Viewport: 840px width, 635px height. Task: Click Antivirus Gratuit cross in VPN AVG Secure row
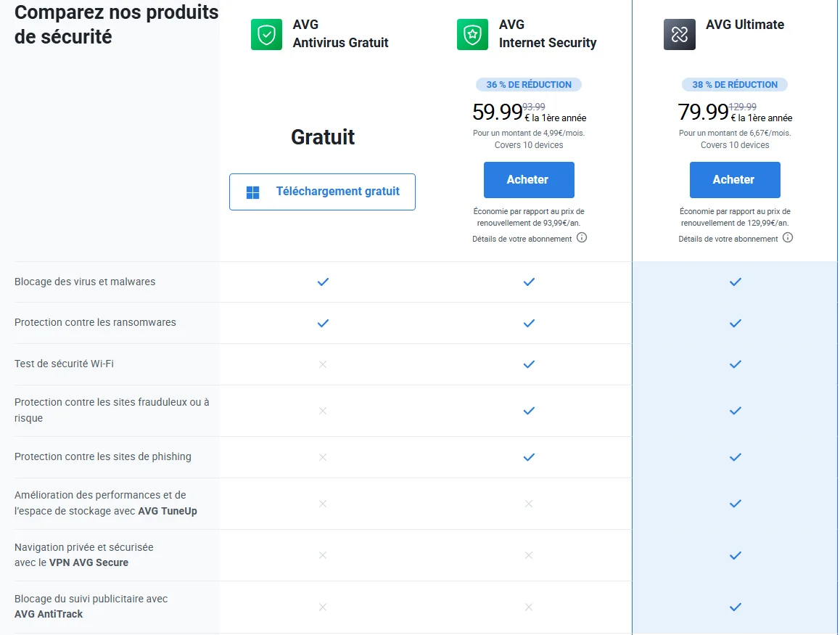click(x=323, y=555)
